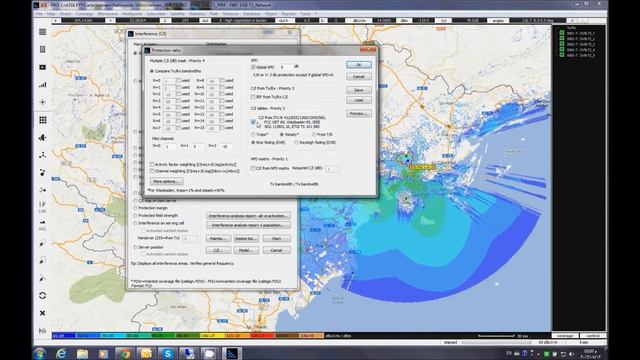Screen dimensions: 640x360
Task: Click the signal bars icon in left sidebar
Action: [x=42, y=84]
